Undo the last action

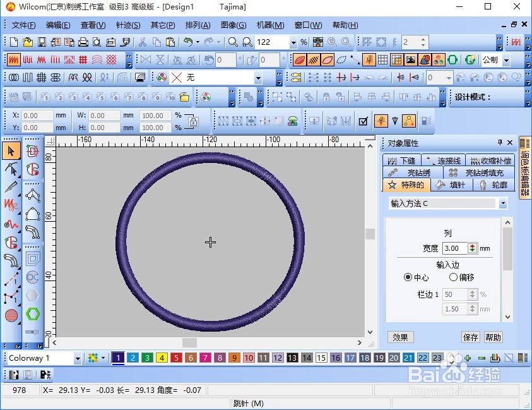pos(188,42)
